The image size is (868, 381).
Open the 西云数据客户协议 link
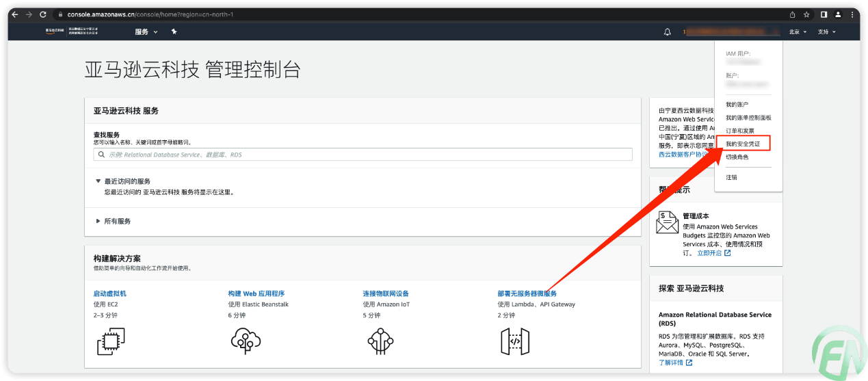click(x=684, y=155)
